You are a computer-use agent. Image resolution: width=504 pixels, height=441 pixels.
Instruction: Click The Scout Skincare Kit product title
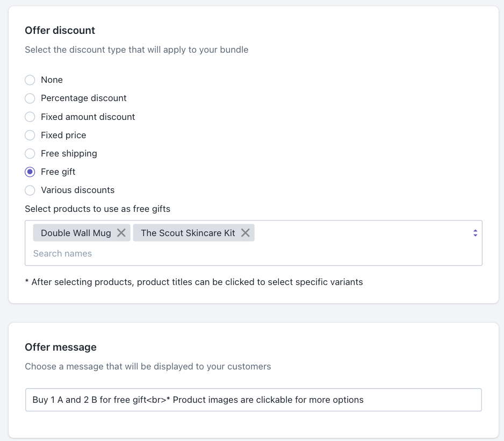188,233
